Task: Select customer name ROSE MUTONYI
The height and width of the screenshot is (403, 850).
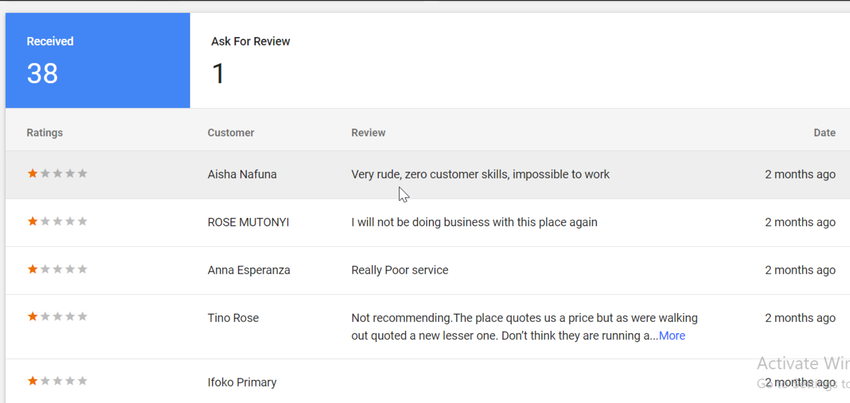Action: (248, 222)
